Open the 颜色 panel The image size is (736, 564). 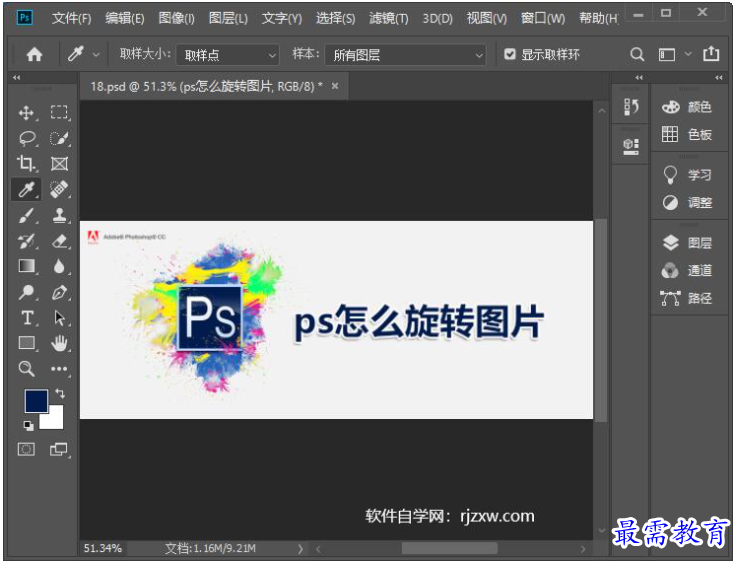(686, 107)
